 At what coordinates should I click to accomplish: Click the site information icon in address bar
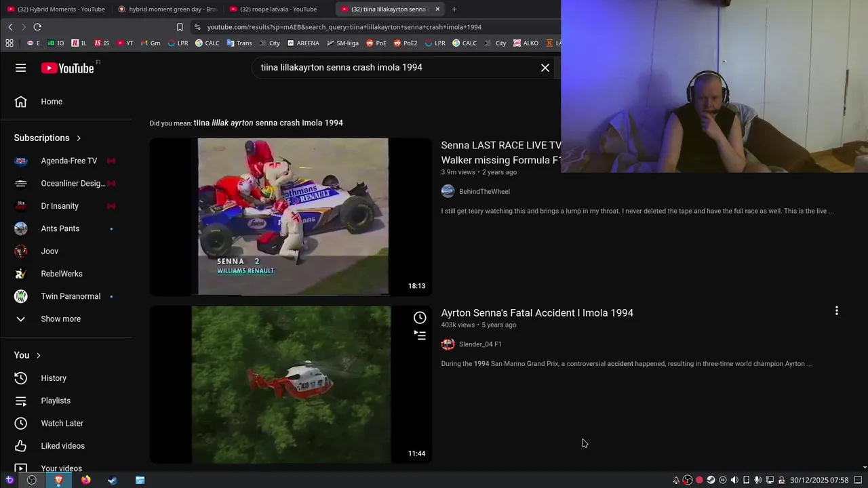tap(197, 27)
